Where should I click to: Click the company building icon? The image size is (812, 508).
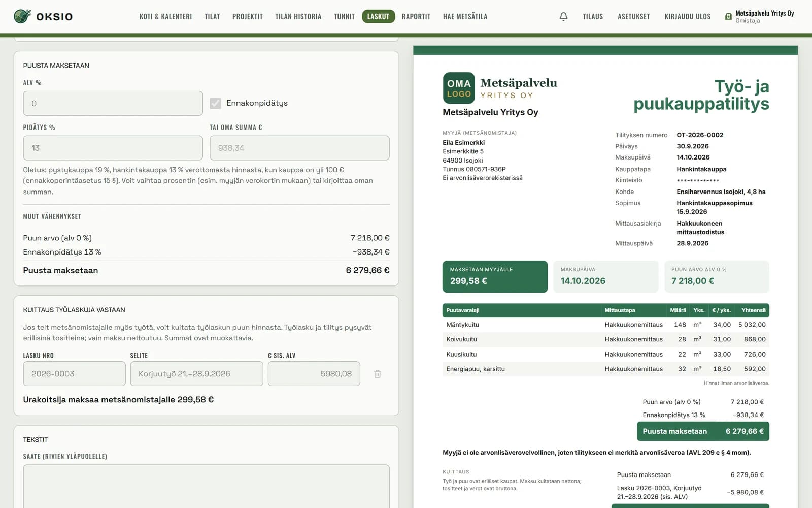pos(728,17)
